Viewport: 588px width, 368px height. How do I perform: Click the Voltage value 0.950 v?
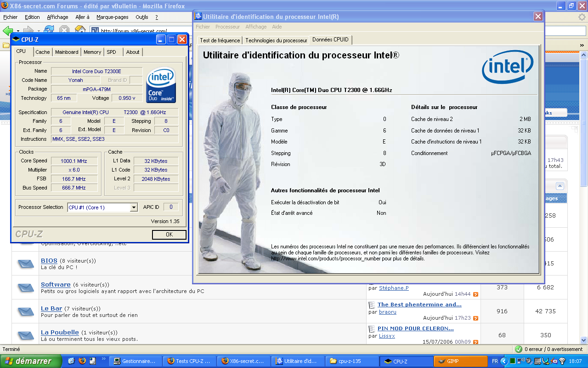click(127, 98)
